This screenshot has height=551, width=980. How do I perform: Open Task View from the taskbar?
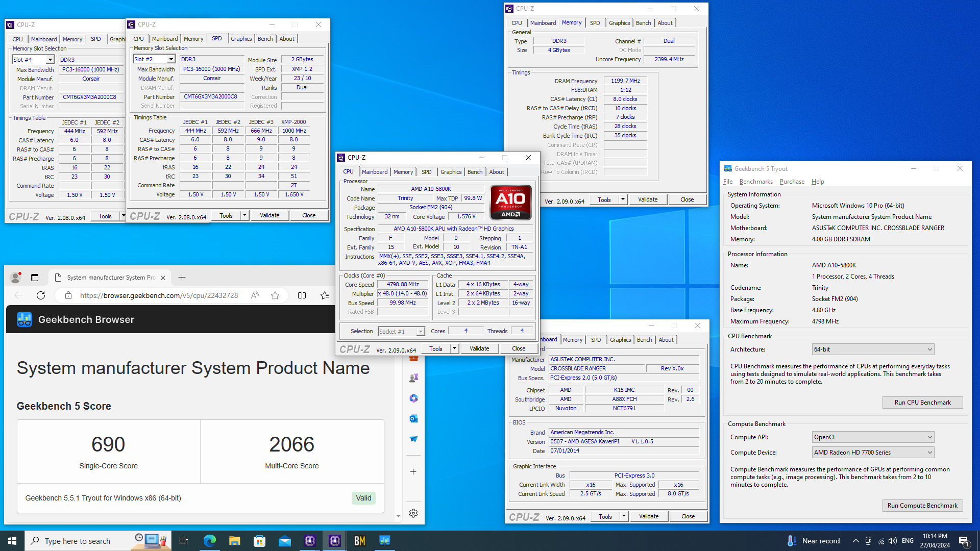coord(184,541)
